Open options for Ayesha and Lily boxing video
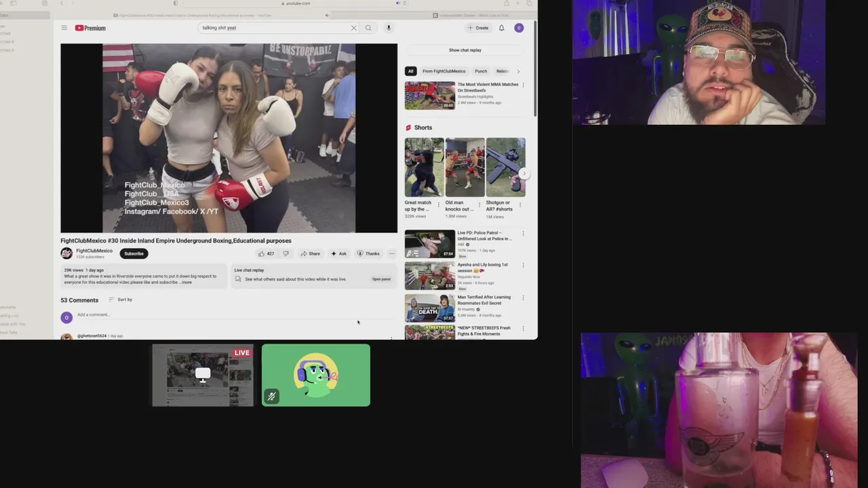This screenshot has height=488, width=868. [523, 266]
